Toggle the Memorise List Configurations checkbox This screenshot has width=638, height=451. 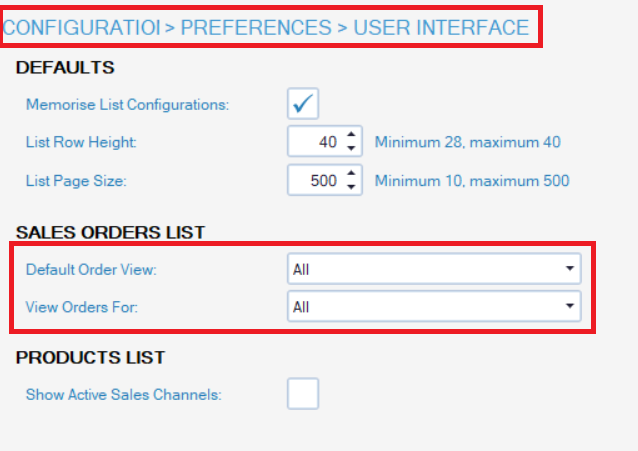click(x=303, y=103)
